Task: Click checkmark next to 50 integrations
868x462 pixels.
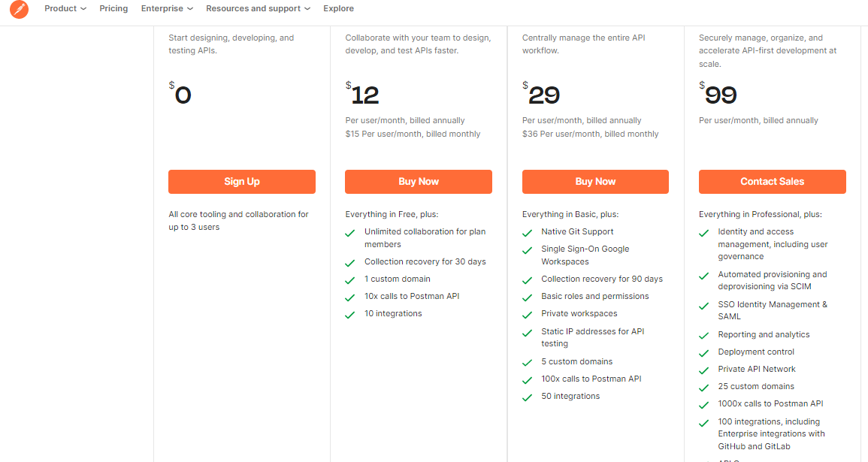Action: click(x=527, y=398)
